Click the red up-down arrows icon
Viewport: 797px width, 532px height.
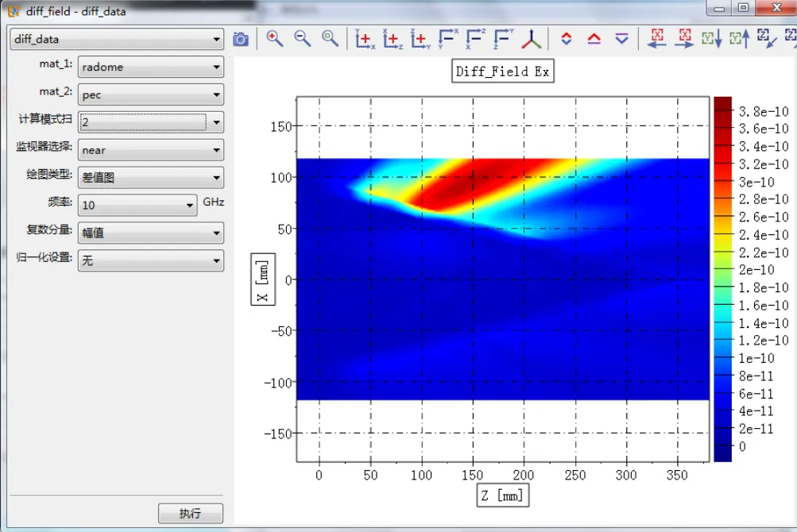tap(567, 39)
